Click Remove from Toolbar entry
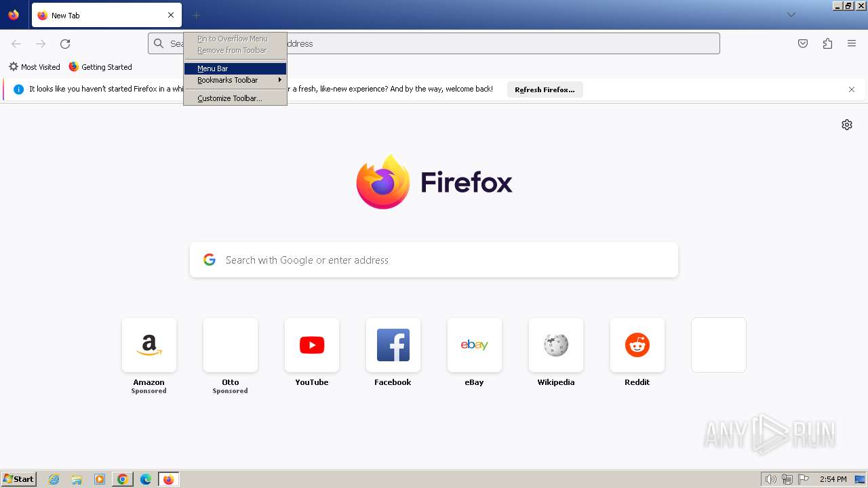Image resolution: width=868 pixels, height=488 pixels. click(x=235, y=50)
